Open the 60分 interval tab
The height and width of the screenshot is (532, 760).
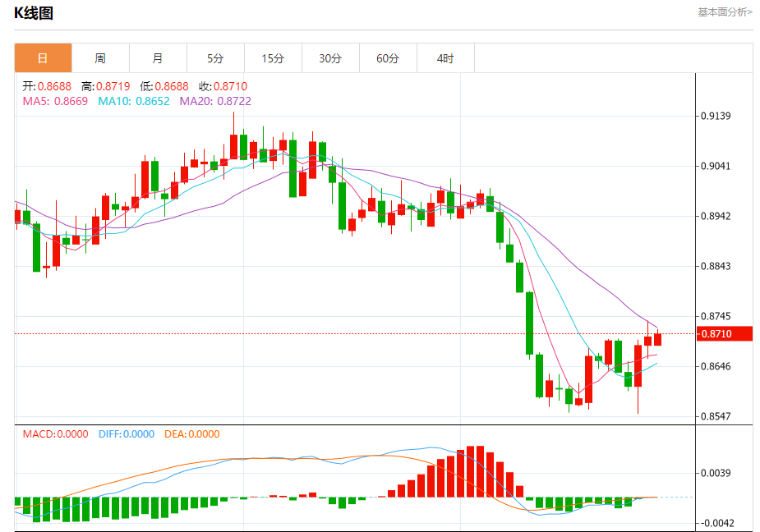pyautogui.click(x=389, y=58)
